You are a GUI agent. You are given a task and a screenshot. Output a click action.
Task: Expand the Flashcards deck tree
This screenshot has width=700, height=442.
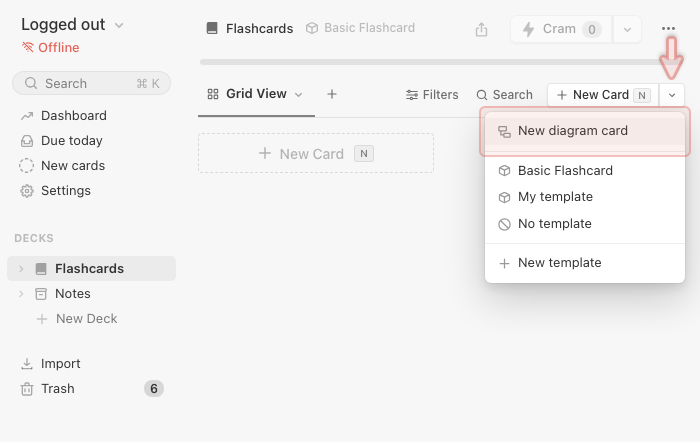[x=21, y=269]
